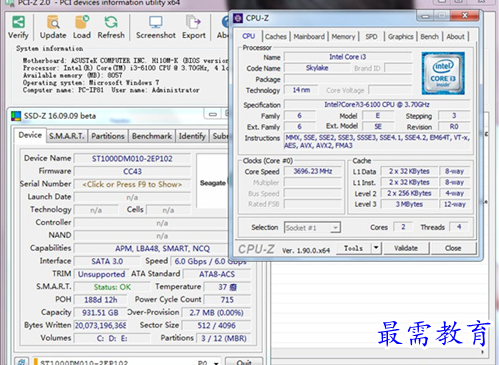Click the Partitions value 3 / 12 (MBR)
499x365 pixels.
(224, 338)
